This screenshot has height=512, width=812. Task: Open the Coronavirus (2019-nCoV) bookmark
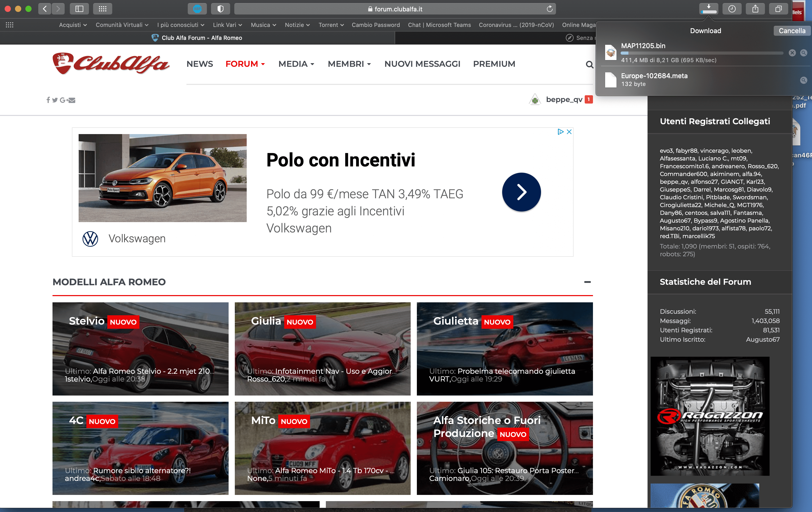click(516, 25)
